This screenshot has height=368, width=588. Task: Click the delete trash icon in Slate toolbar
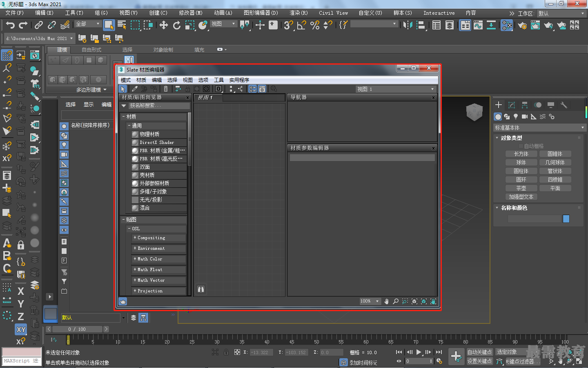click(x=166, y=89)
